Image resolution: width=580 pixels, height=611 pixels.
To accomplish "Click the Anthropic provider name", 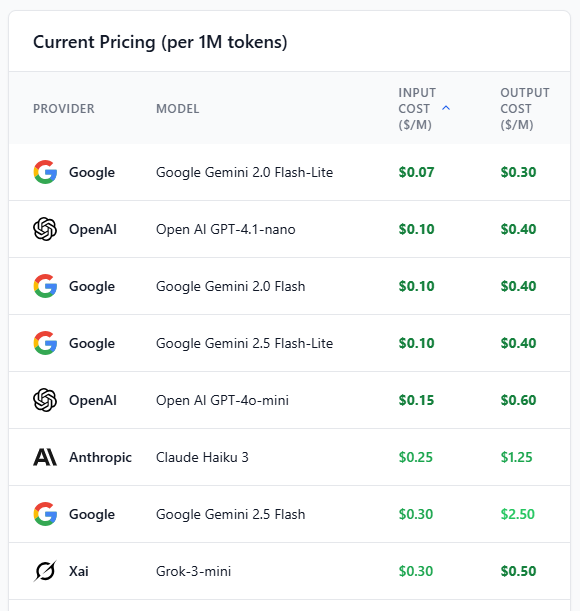I will pyautogui.click(x=100, y=457).
